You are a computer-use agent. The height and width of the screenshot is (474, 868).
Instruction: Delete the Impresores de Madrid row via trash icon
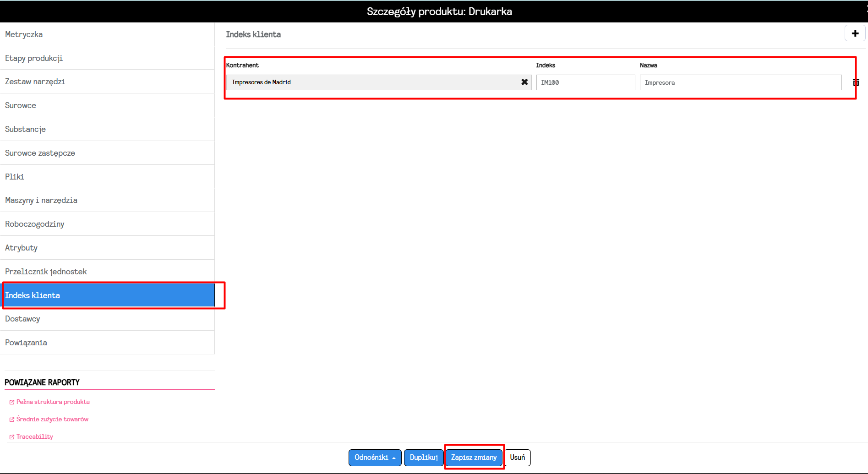click(856, 82)
